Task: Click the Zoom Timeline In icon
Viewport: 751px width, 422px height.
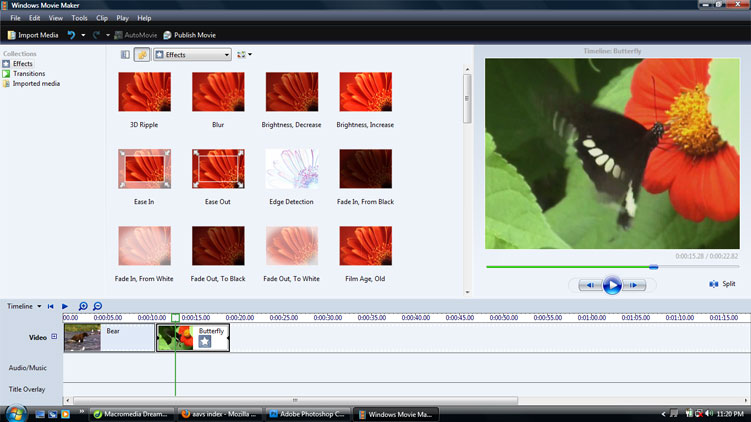Action: click(x=83, y=306)
